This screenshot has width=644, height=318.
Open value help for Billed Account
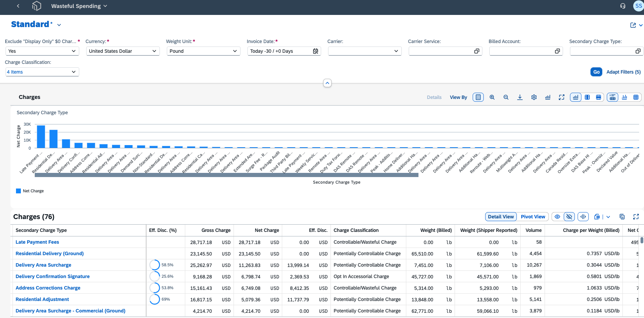click(x=557, y=51)
